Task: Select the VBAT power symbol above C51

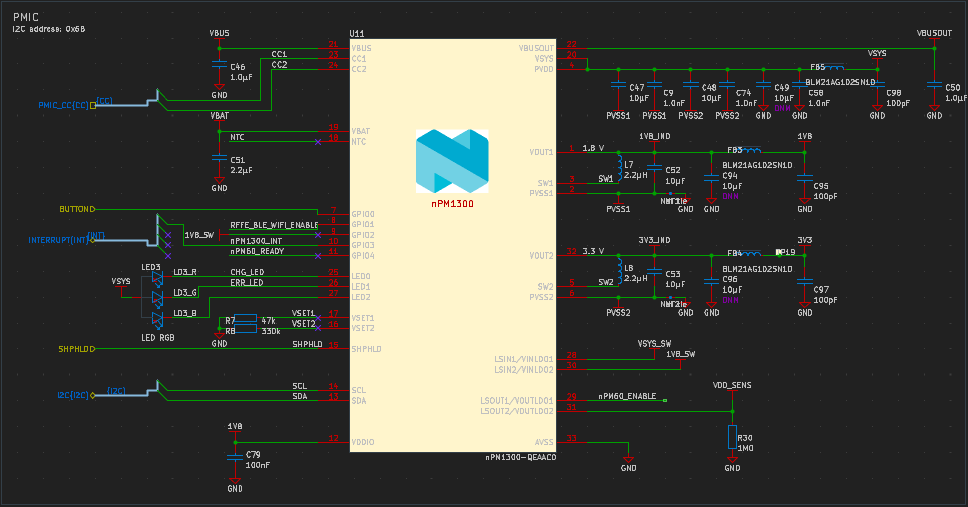Action: coord(219,116)
